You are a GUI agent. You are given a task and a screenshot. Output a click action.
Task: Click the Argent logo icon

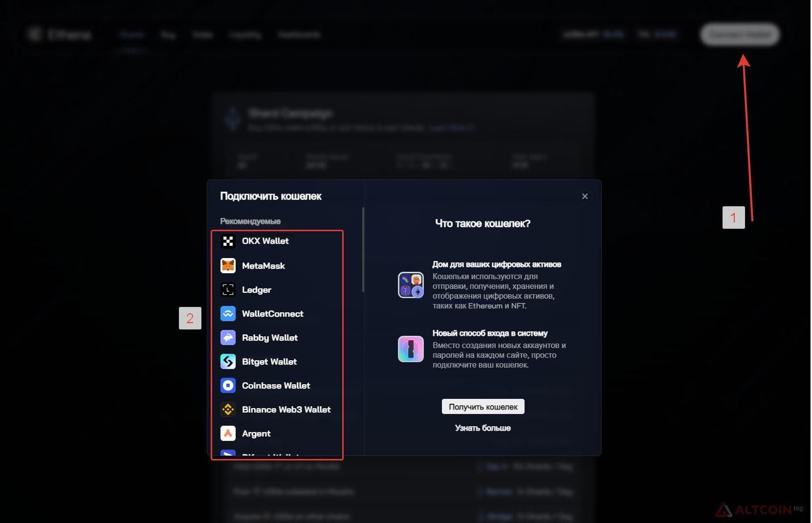click(228, 434)
